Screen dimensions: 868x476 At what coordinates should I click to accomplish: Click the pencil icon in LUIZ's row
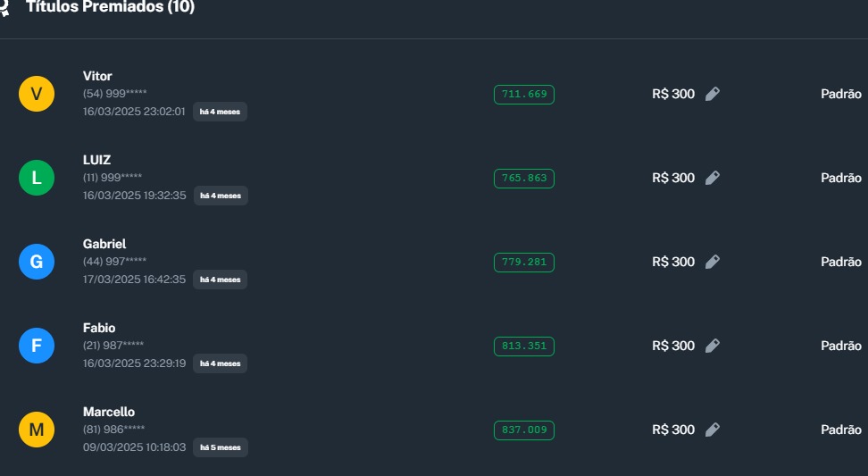coord(712,178)
